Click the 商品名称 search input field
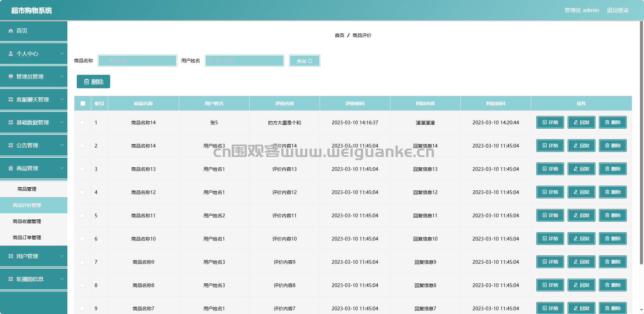The width and height of the screenshot is (644, 314). [x=137, y=61]
